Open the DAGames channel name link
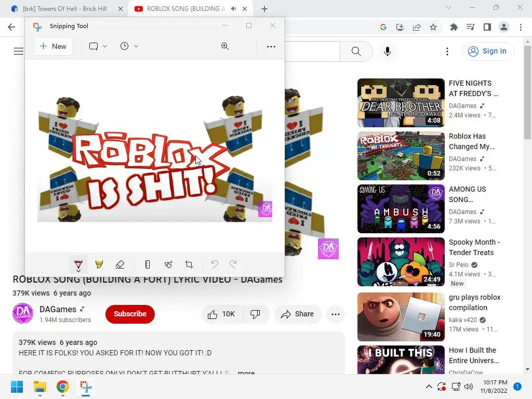532x399 pixels. coord(58,310)
